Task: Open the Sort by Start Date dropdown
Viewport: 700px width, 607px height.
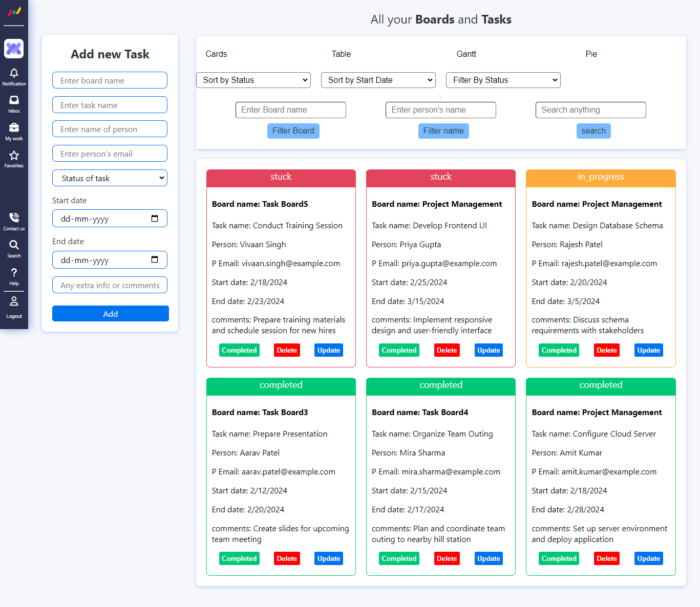Action: (378, 80)
